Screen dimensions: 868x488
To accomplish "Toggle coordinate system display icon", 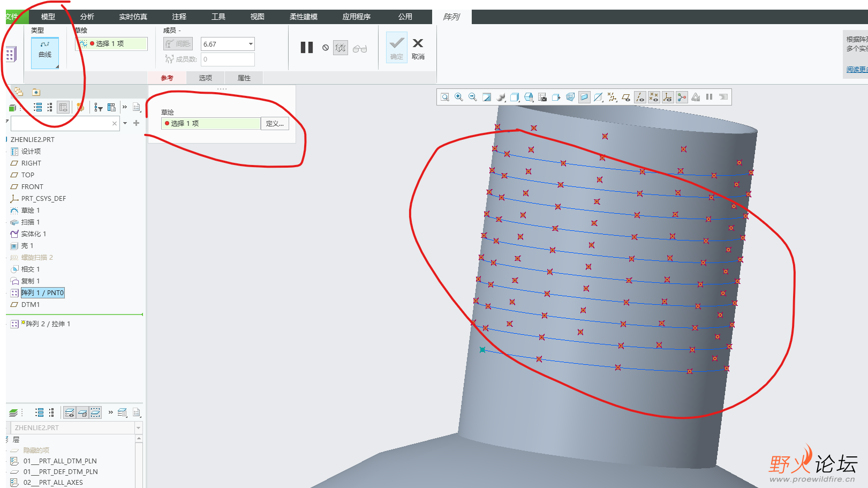I will click(668, 97).
